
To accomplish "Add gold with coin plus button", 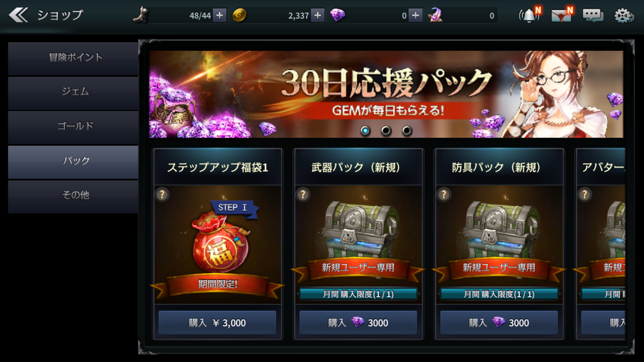I will pyautogui.click(x=318, y=15).
